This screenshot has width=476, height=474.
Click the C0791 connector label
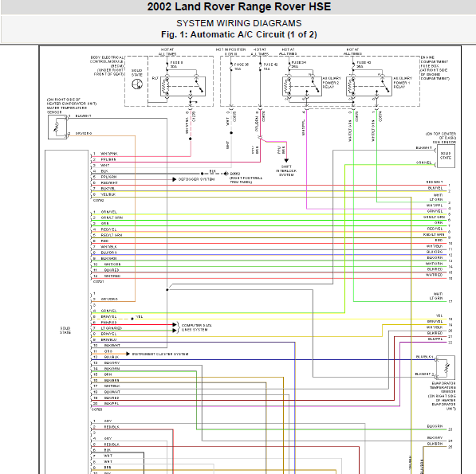[x=98, y=281]
